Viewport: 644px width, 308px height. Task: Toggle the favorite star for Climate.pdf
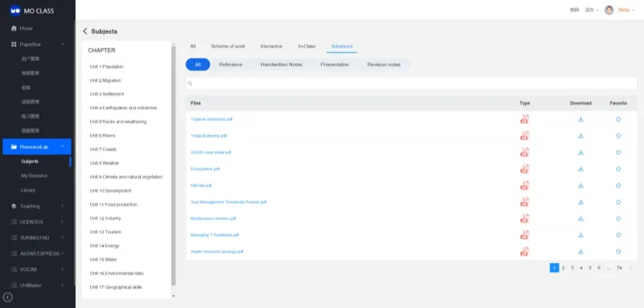click(x=618, y=186)
